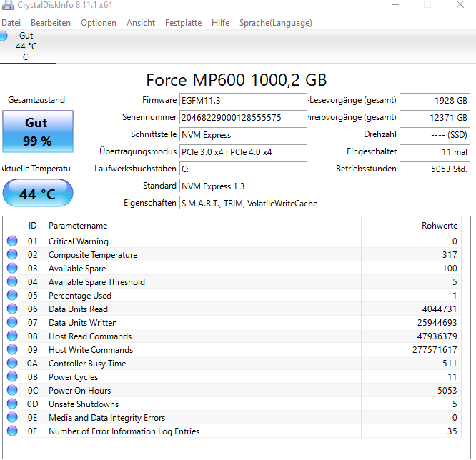Open the Hilfe menu
The height and width of the screenshot is (460, 476).
pos(221,23)
